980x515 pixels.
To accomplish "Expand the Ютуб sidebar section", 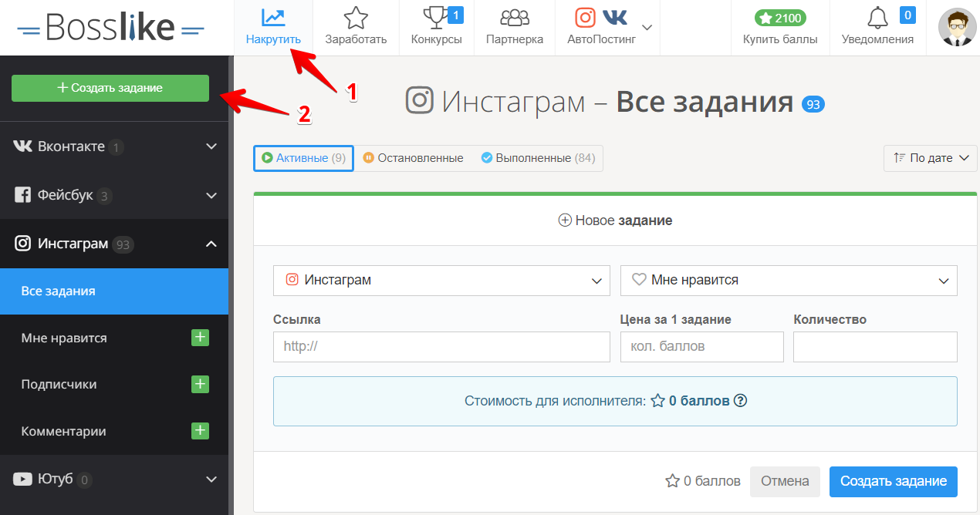I will tap(114, 479).
